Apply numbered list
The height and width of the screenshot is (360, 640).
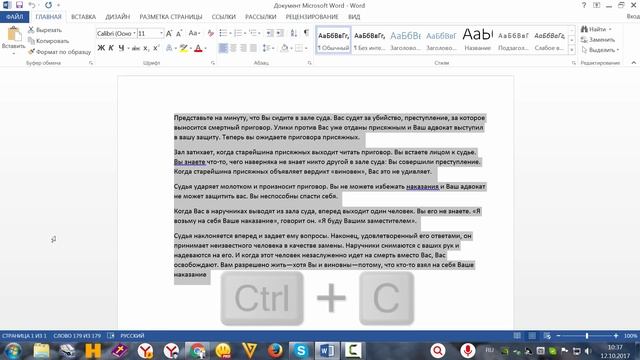point(238,33)
